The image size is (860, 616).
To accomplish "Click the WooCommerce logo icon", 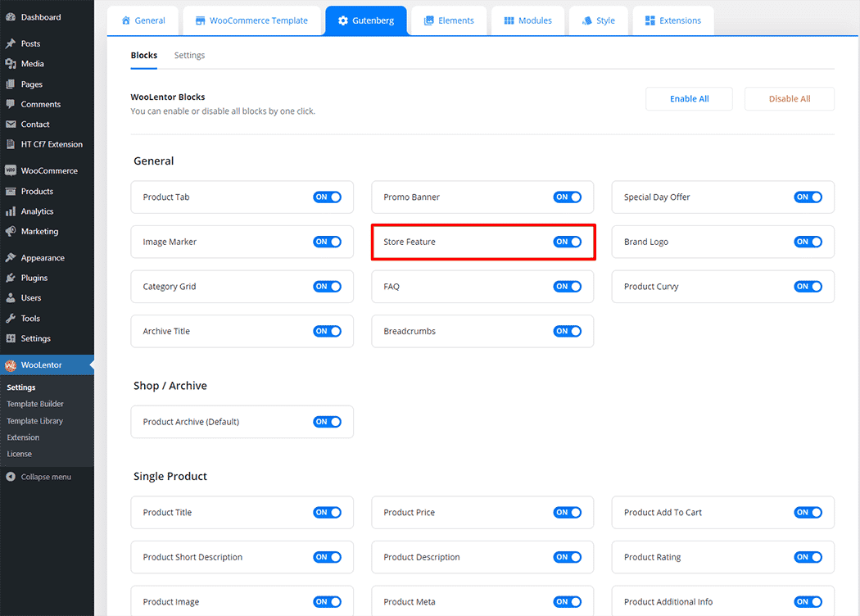I will coord(11,170).
